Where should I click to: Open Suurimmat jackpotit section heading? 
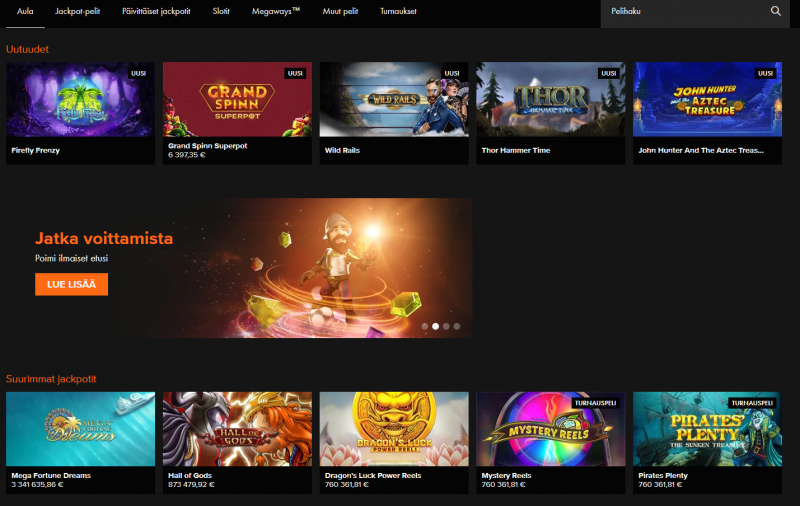click(51, 379)
